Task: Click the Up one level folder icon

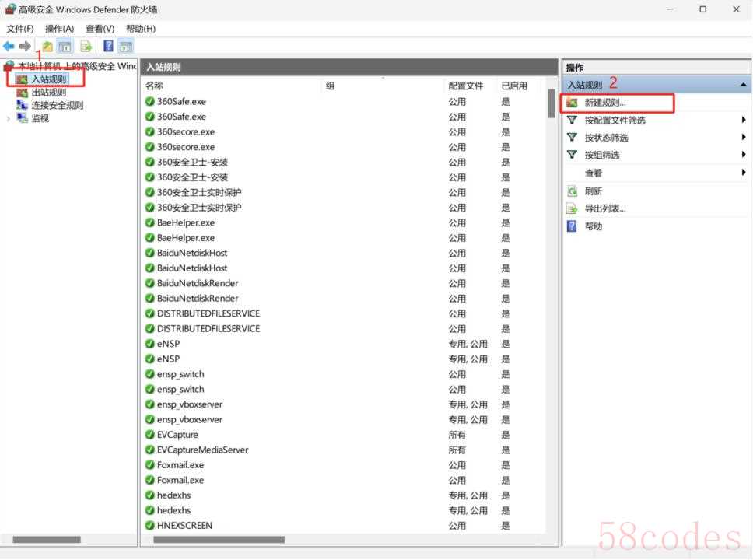Action: (x=47, y=46)
